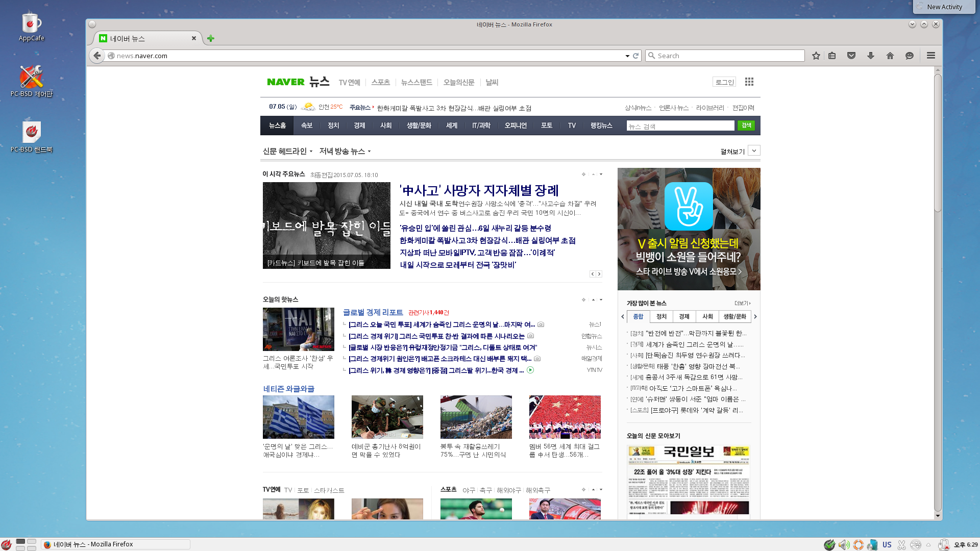Image resolution: width=980 pixels, height=551 pixels.
Task: Open the IT/과학 news section
Action: coord(481,126)
